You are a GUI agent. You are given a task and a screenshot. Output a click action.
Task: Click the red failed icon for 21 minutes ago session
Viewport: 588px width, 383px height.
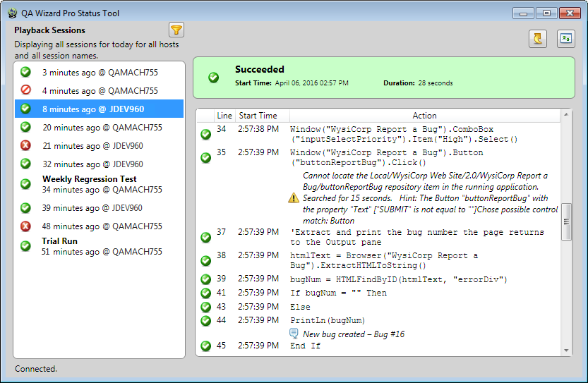click(x=25, y=145)
